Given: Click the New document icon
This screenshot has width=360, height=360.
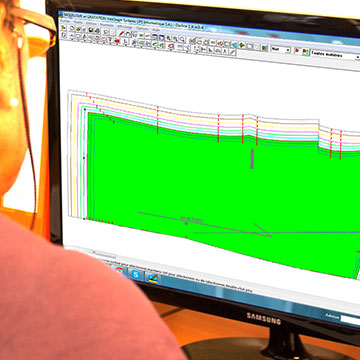Looking at the screenshot, I should coord(72,28).
